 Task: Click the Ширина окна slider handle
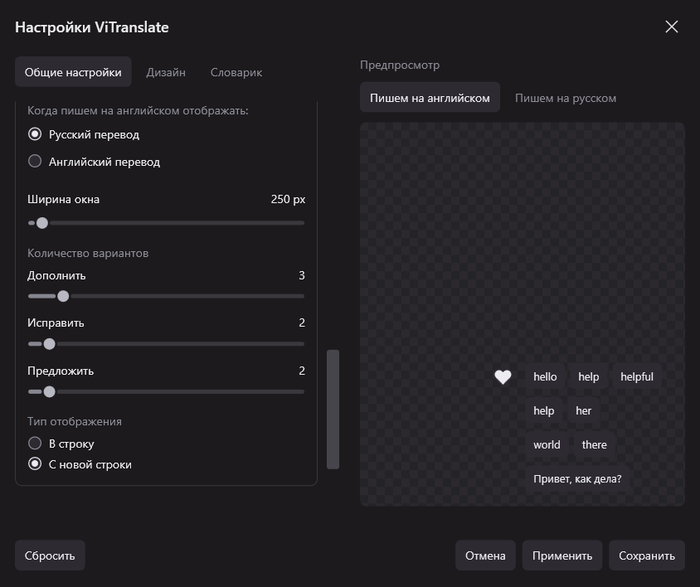click(42, 223)
